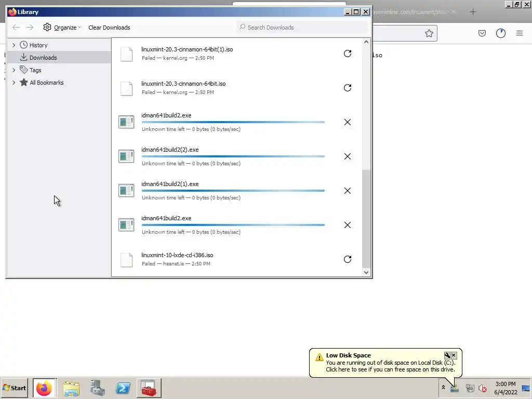Viewport: 532px width, 399px height.
Task: Show hidden system tray icons
Action: 443,388
